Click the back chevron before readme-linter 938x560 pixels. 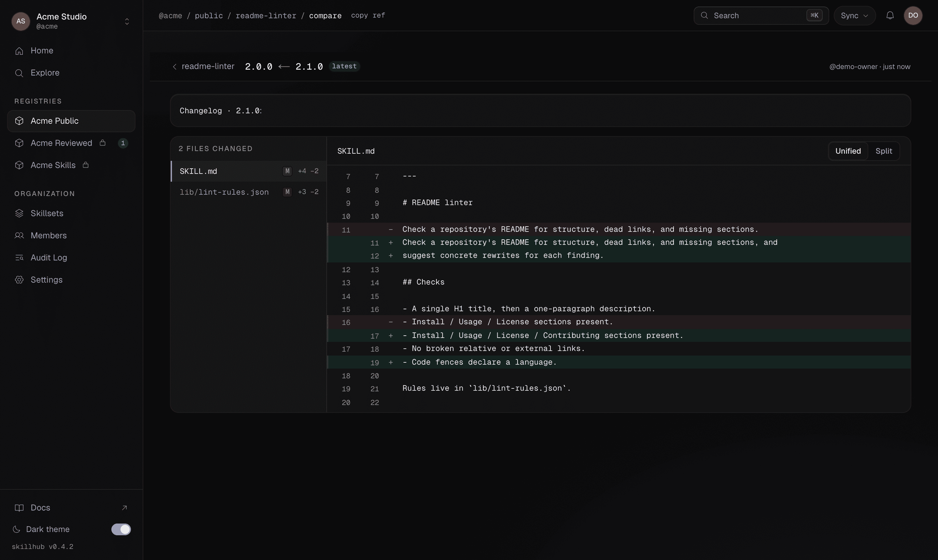click(x=174, y=66)
